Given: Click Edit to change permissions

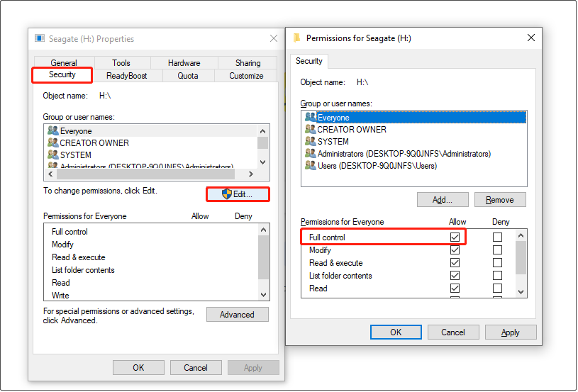Looking at the screenshot, I should (x=238, y=194).
